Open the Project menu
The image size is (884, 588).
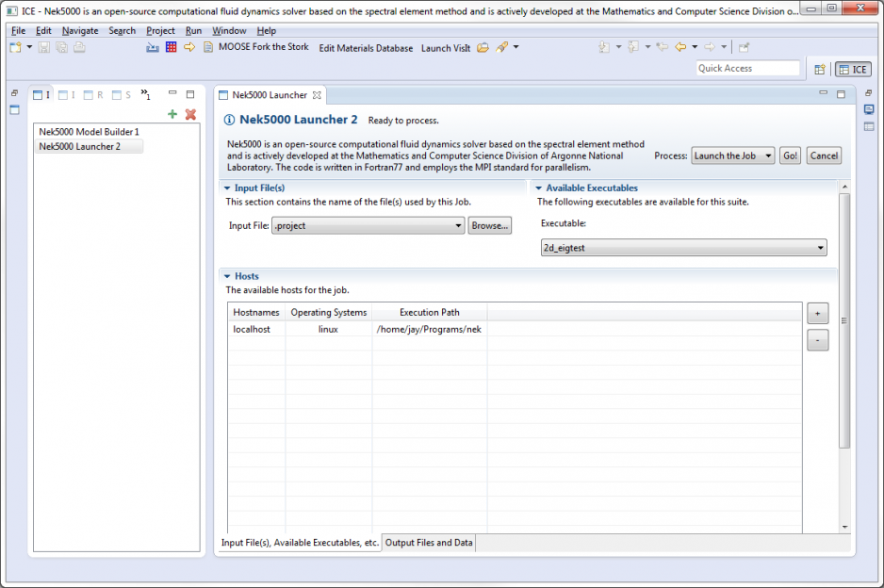tap(160, 30)
